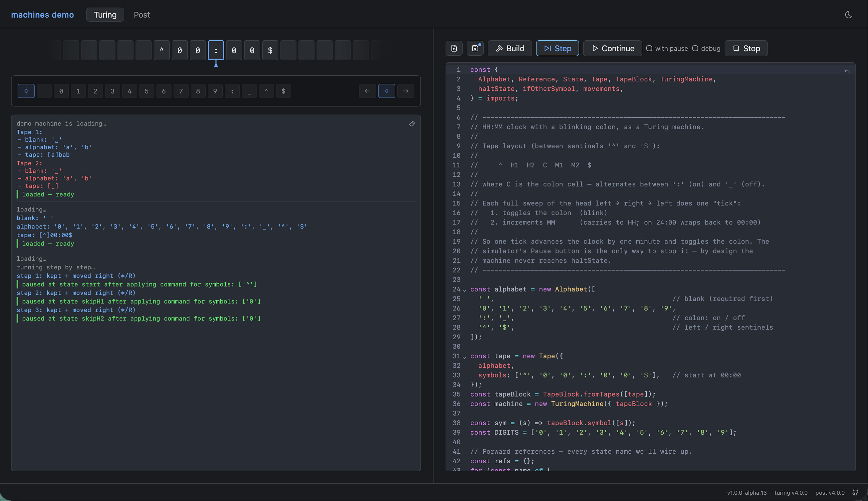The width and height of the screenshot is (868, 501).
Task: Clear the log with the eraser icon
Action: point(412,124)
